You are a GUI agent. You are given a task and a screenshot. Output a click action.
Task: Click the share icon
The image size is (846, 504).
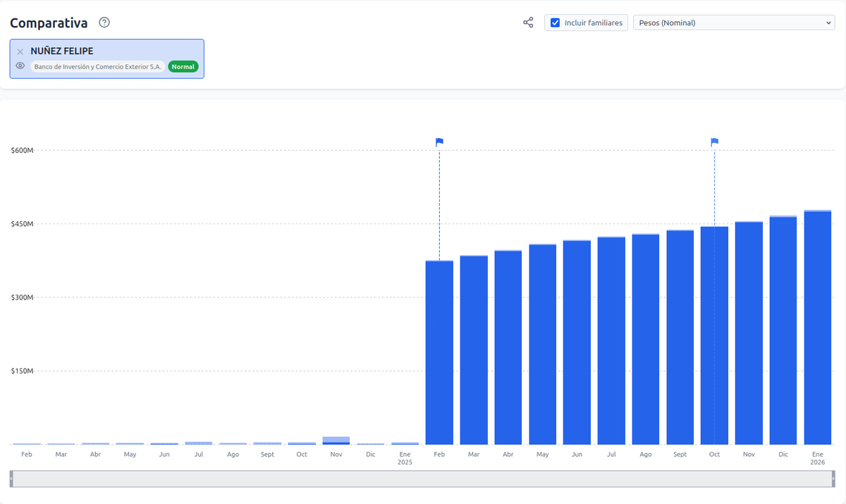[528, 23]
